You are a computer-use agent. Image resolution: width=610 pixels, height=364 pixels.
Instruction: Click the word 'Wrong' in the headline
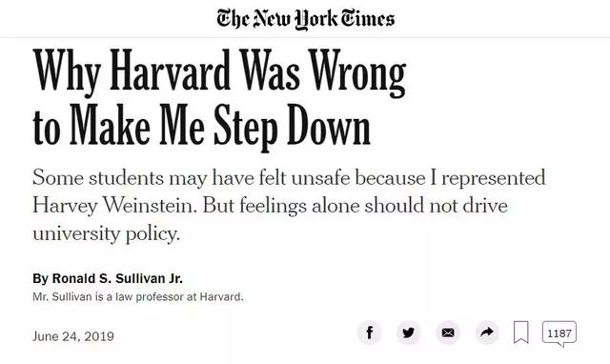[358, 73]
